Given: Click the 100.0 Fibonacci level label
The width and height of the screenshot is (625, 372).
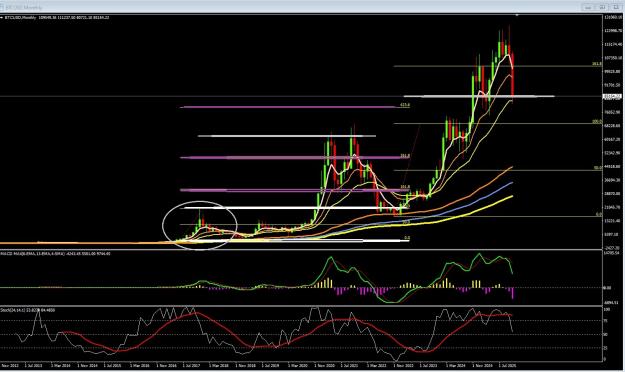Looking at the screenshot, I should (x=597, y=122).
